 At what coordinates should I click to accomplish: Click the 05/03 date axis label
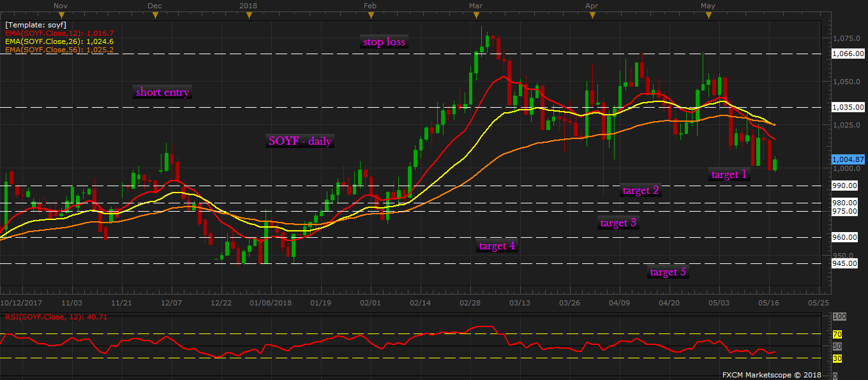[x=719, y=303]
